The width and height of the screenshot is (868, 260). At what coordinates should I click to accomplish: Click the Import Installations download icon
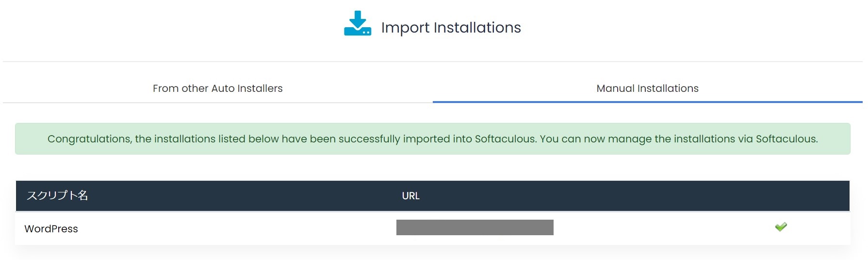click(x=358, y=23)
